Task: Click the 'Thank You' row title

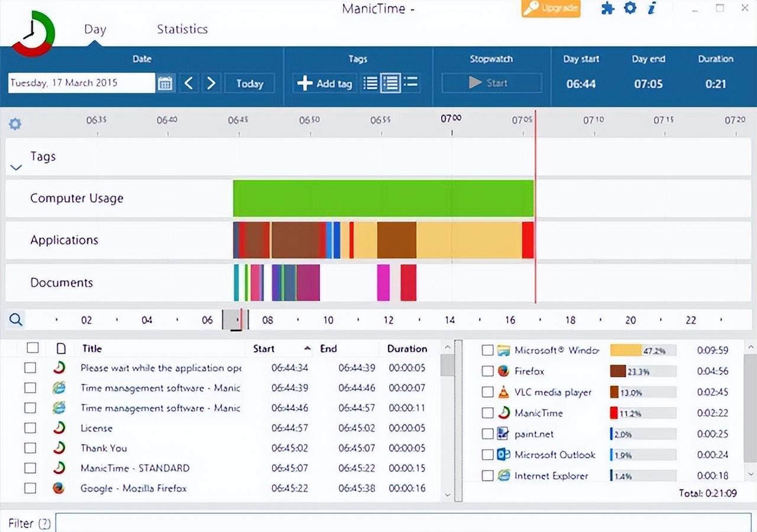Action: click(x=104, y=448)
